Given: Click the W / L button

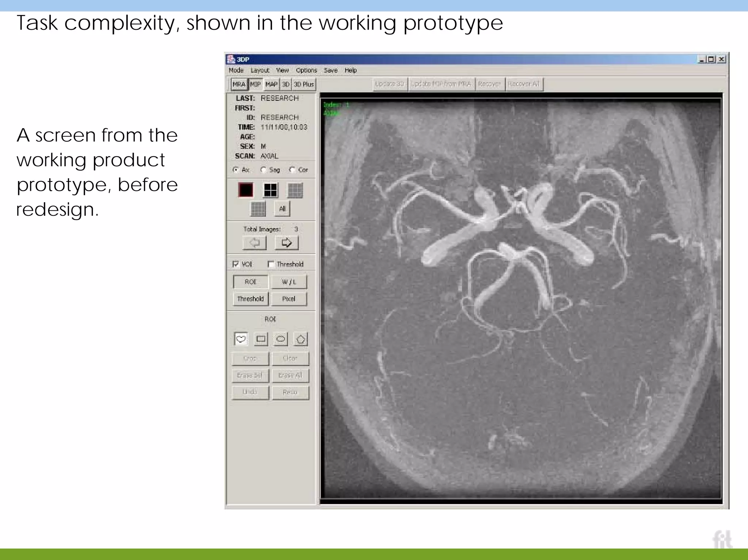Looking at the screenshot, I should pos(289,282).
